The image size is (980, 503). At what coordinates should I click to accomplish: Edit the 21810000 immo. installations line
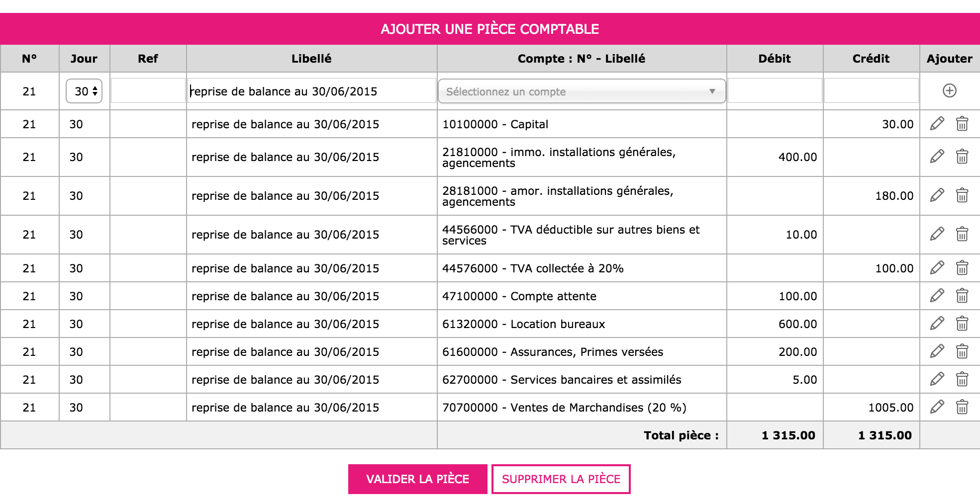[937, 156]
